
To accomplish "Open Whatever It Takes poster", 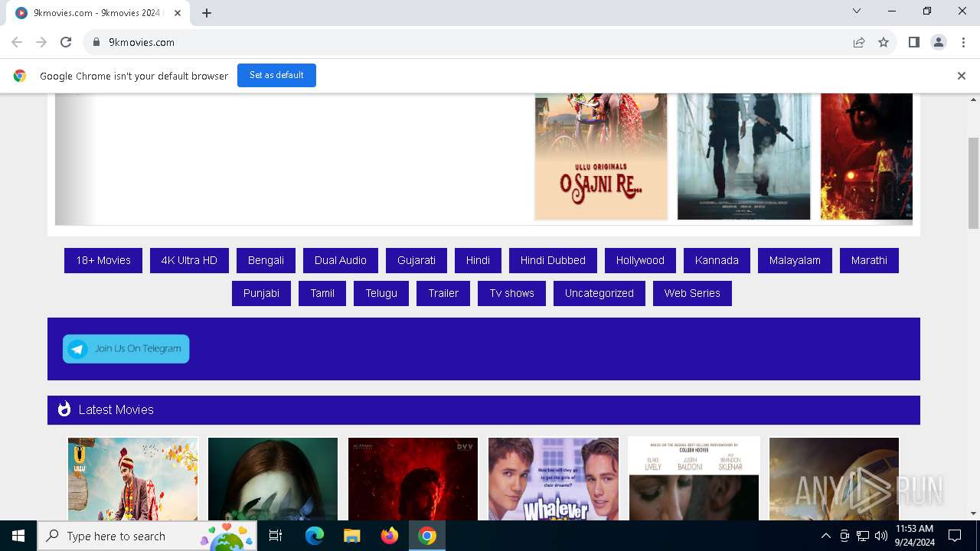I will click(x=553, y=478).
